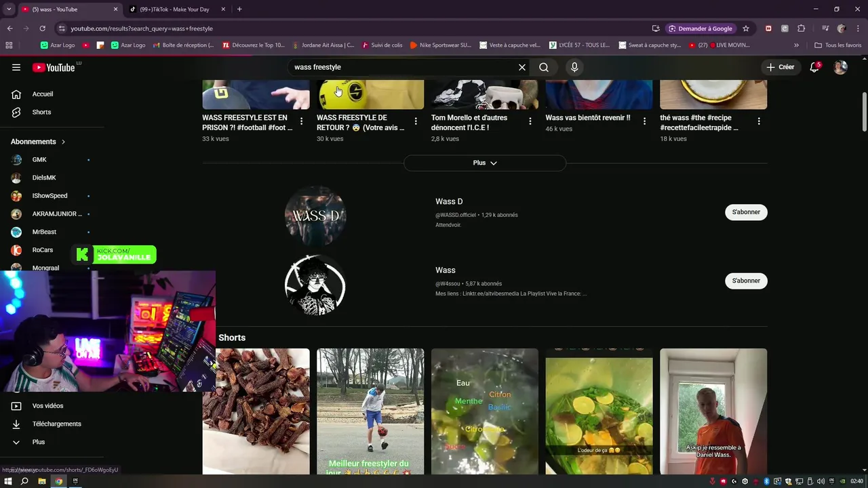Open the LYCÉE 57 bookmark
This screenshot has height=488, width=868.
(x=579, y=45)
